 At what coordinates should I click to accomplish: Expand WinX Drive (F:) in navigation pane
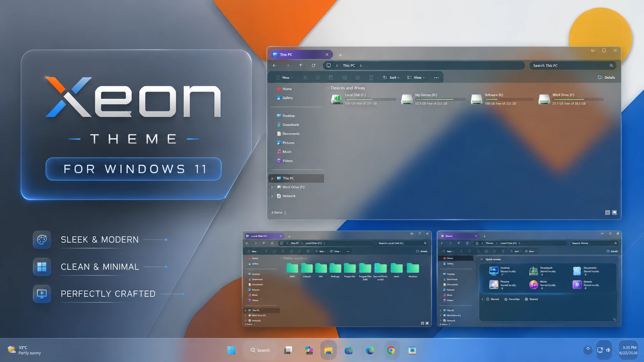pyautogui.click(x=272, y=187)
